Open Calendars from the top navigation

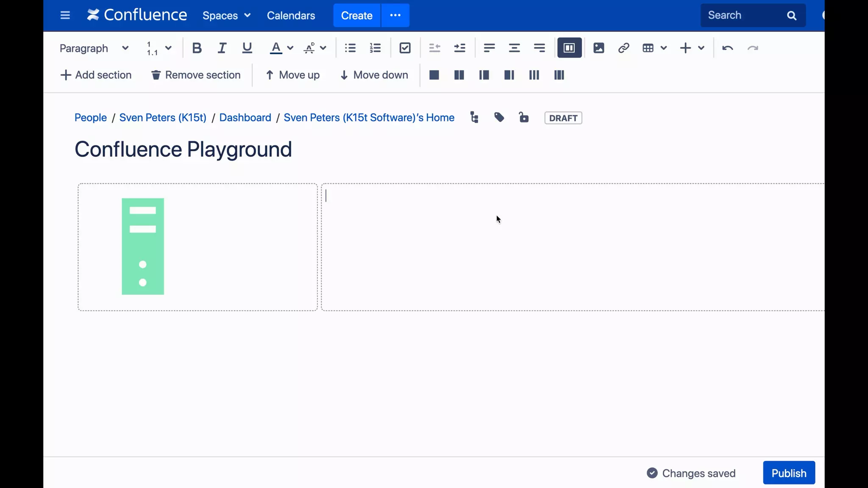tap(291, 16)
